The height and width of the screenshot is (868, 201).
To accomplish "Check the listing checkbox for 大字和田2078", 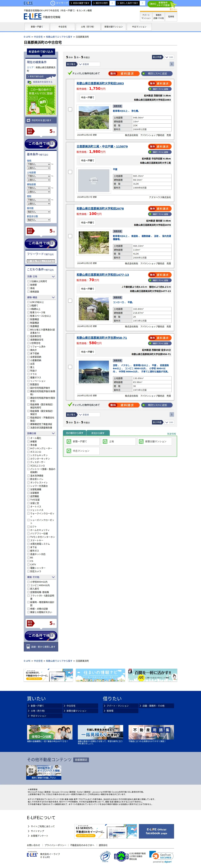I will tap(70, 236).
